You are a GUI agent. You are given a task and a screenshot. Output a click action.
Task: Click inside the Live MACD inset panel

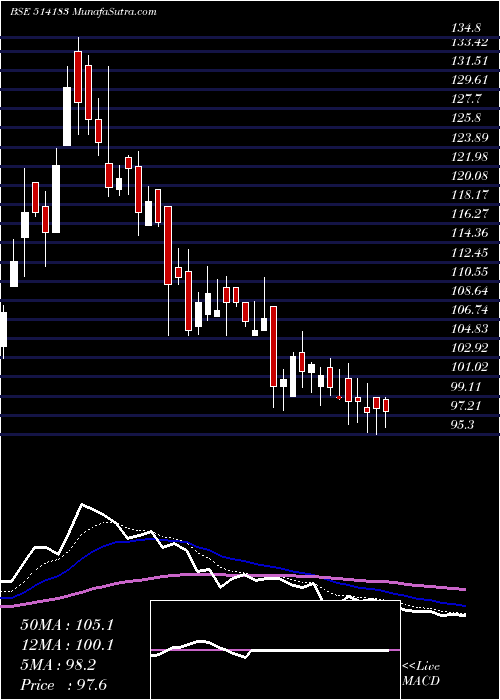pyautogui.click(x=275, y=650)
